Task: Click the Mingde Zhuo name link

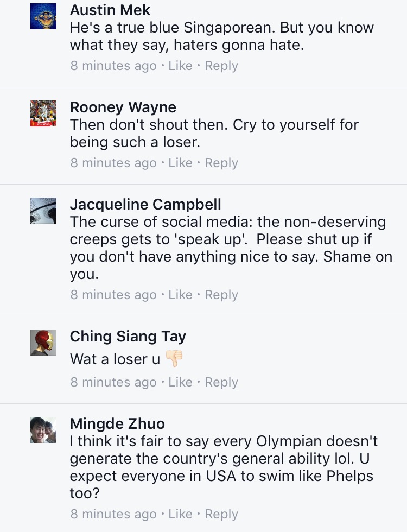Action: click(x=117, y=423)
